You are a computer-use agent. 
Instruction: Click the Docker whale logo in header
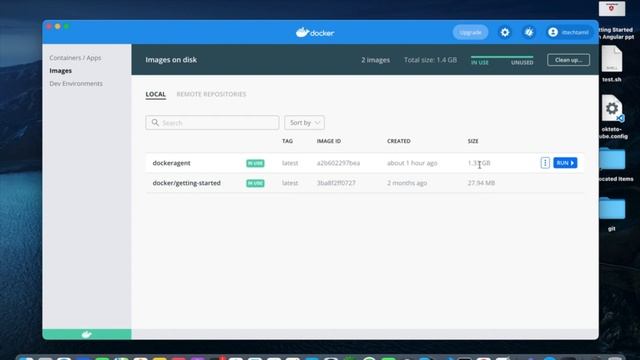(x=315, y=32)
